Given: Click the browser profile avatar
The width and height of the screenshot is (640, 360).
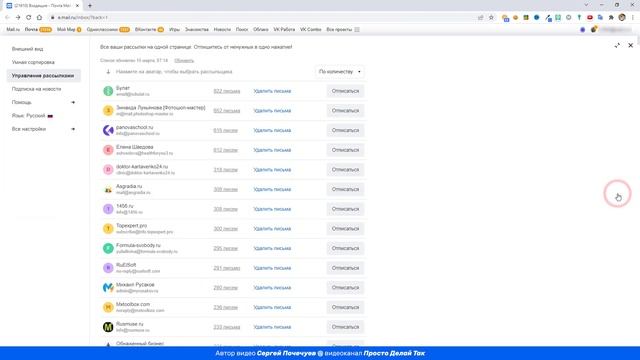Looking at the screenshot, I should (x=622, y=18).
